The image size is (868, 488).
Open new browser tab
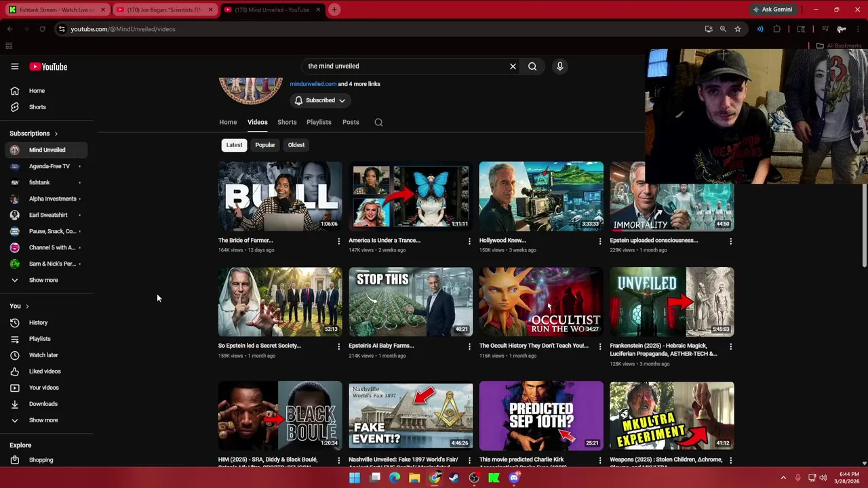(334, 9)
